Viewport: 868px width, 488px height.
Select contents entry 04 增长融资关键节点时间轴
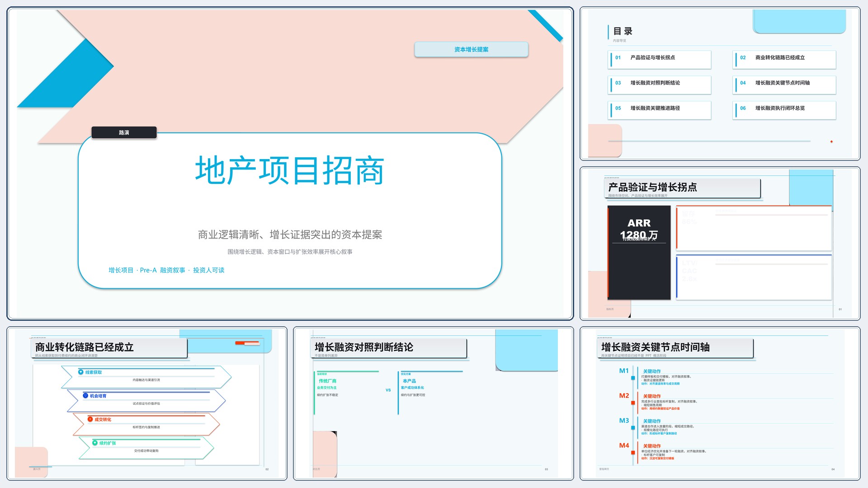pyautogui.click(x=784, y=84)
